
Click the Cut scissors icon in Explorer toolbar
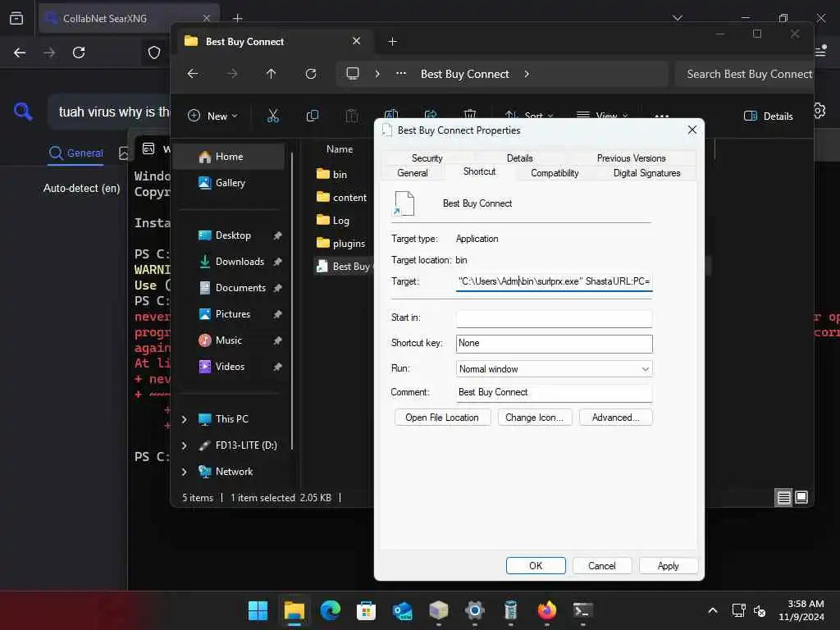coord(273,116)
